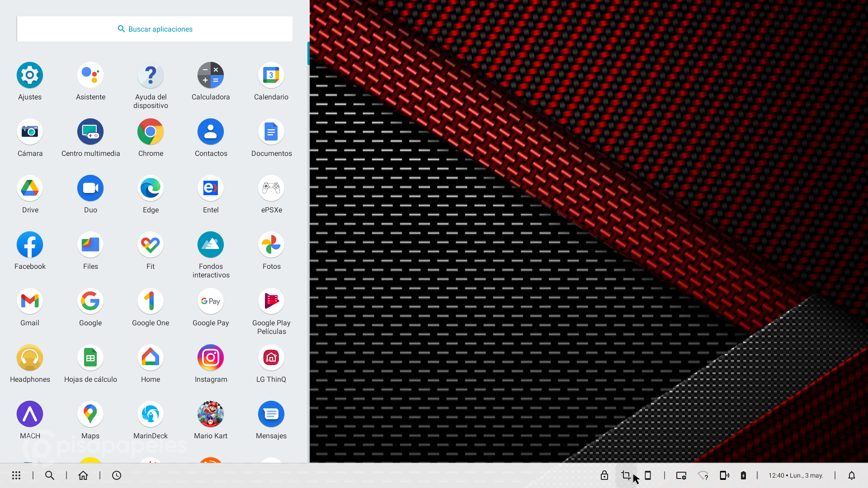This screenshot has height=488, width=868.
Task: Click the screen lock padlock icon
Action: (604, 475)
